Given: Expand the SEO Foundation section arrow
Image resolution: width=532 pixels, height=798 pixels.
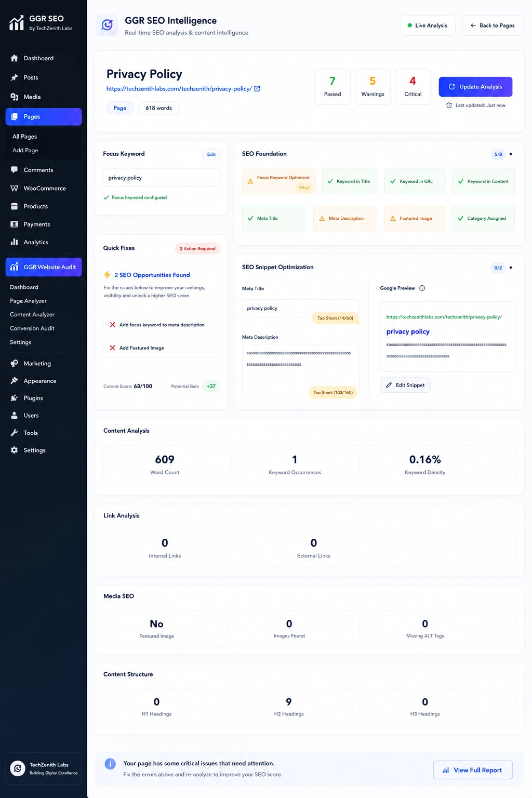Looking at the screenshot, I should (511, 154).
